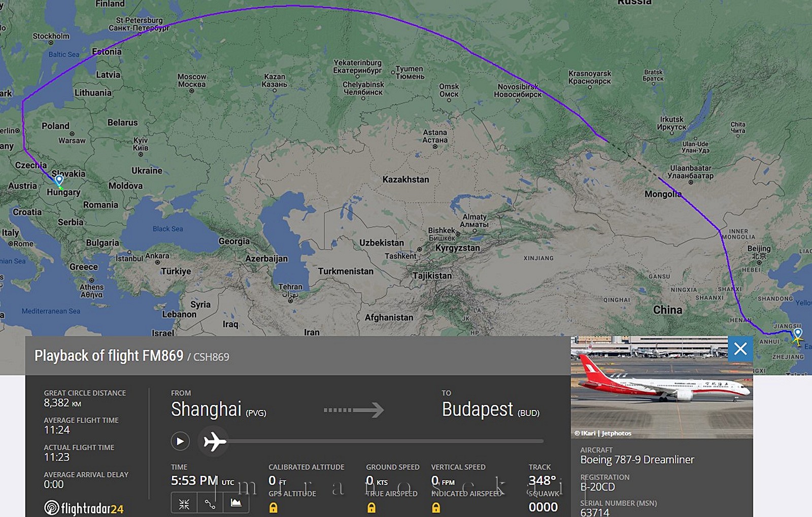Click the center-map collapse arrows icon
Screen dimensions: 812x517
184,503
